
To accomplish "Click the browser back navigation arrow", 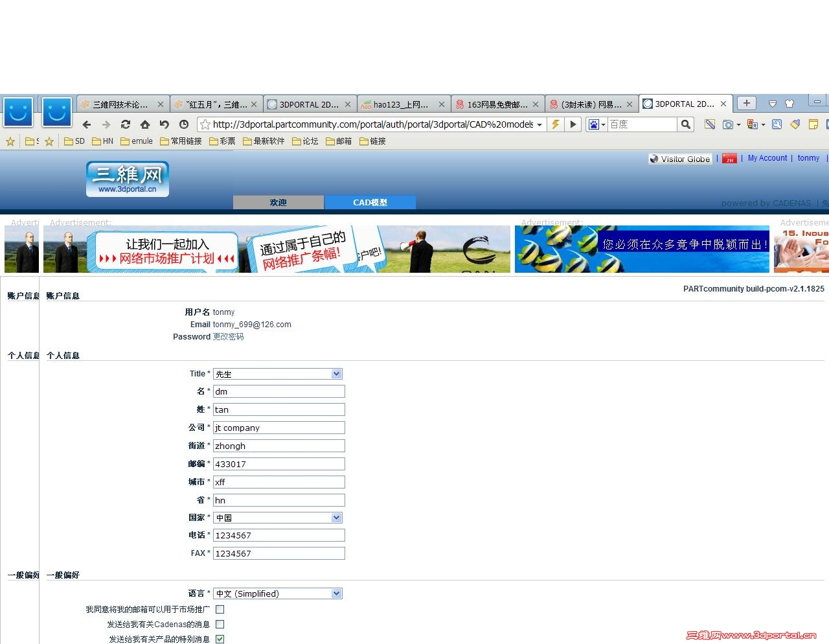I will click(x=86, y=124).
